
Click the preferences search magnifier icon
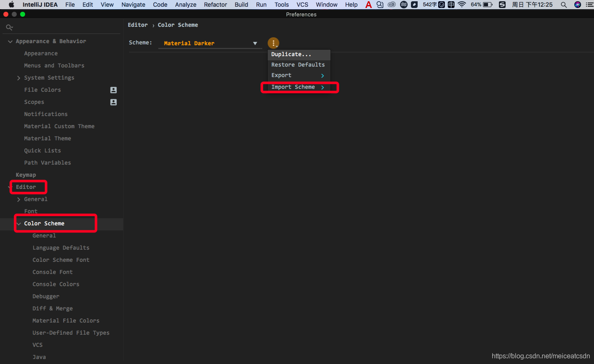(9, 28)
